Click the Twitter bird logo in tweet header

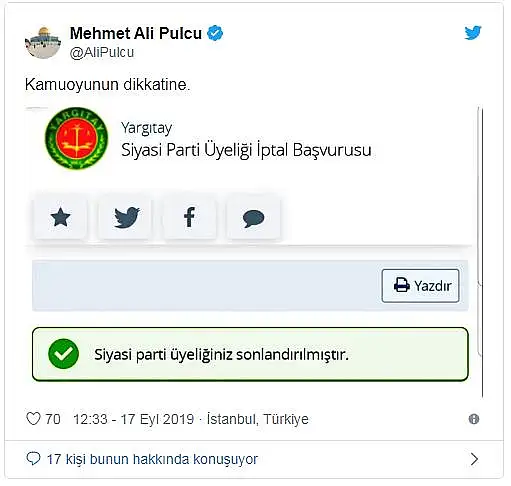(x=473, y=33)
